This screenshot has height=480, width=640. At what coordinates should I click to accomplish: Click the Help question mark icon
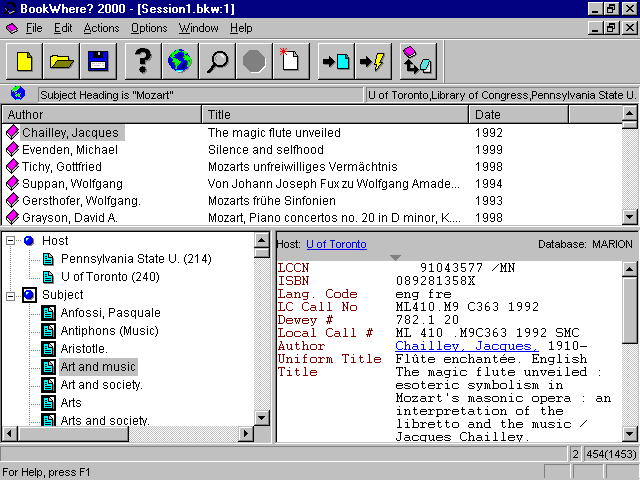[x=143, y=62]
